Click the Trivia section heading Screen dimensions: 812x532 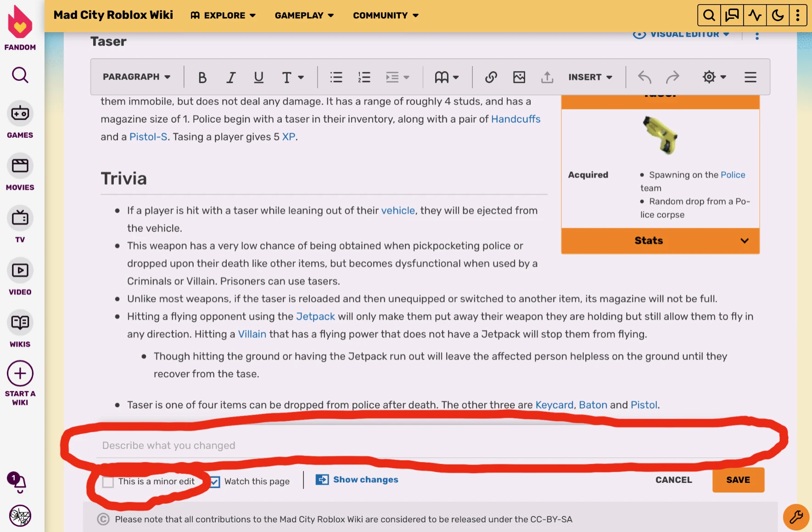click(124, 179)
